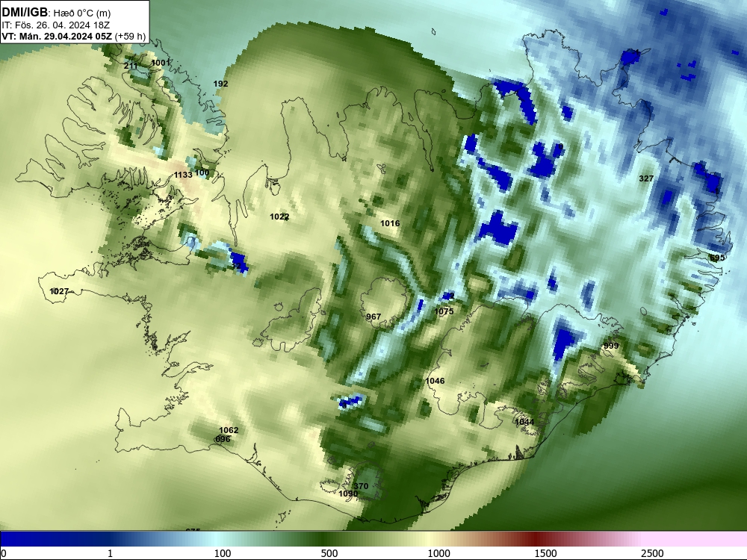Click the map value 1090
This screenshot has width=747, height=560.
click(348, 494)
